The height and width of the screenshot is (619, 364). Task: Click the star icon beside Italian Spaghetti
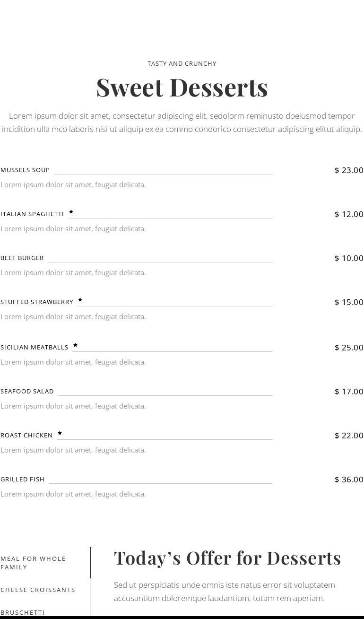coord(71,212)
